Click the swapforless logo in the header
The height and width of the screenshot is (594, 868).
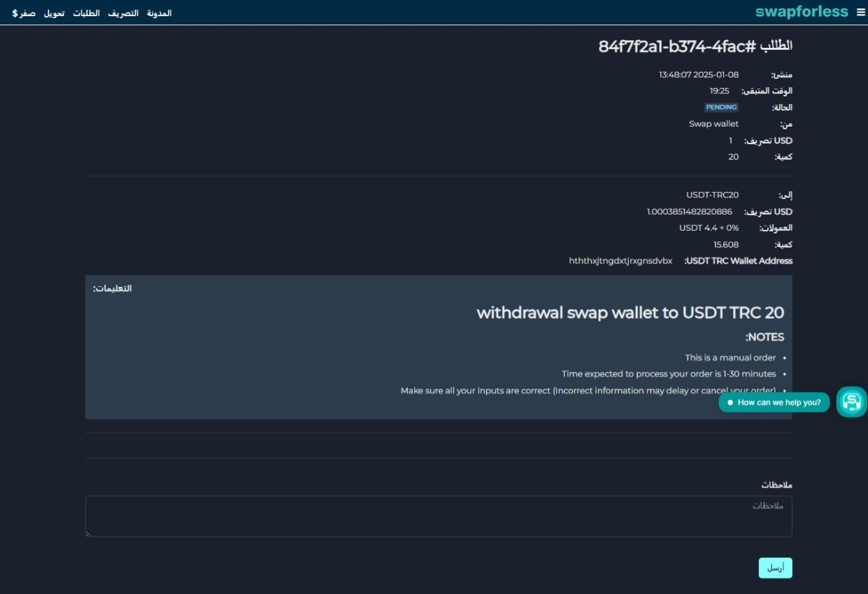click(x=802, y=11)
